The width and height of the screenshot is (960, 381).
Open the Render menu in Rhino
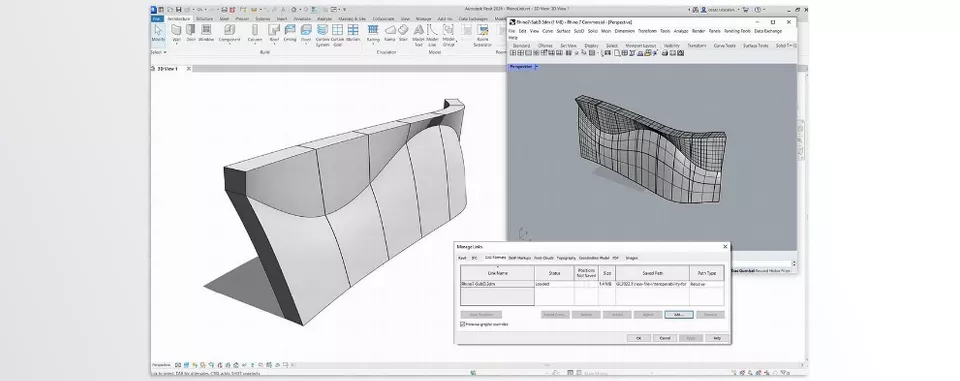[699, 31]
